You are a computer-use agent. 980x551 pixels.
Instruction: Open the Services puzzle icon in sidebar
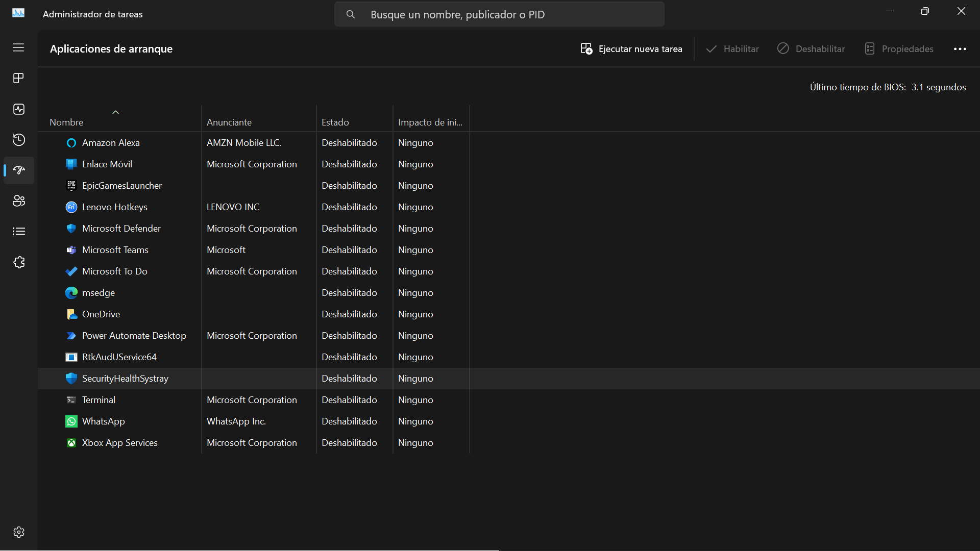[18, 262]
